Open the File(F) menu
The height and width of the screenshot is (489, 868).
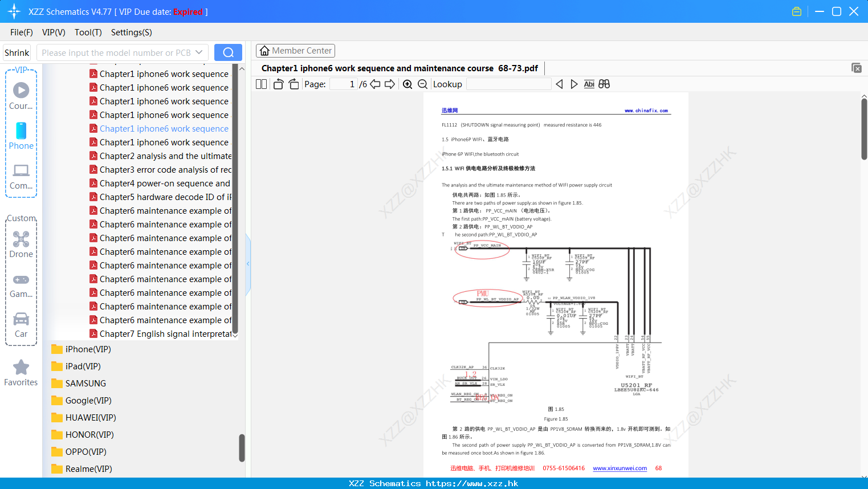click(x=22, y=32)
